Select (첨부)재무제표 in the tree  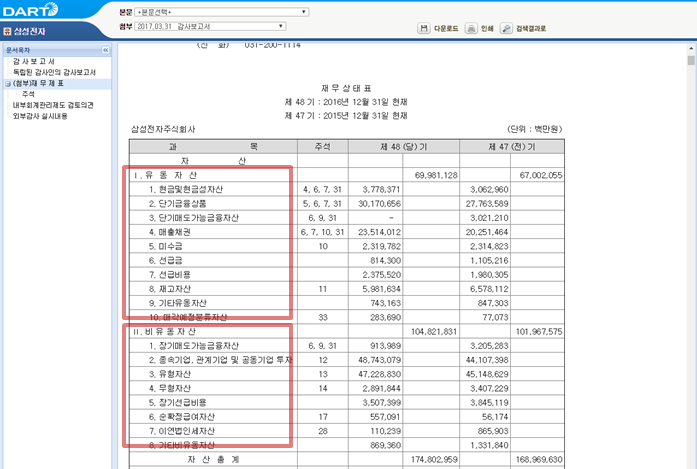[x=38, y=84]
